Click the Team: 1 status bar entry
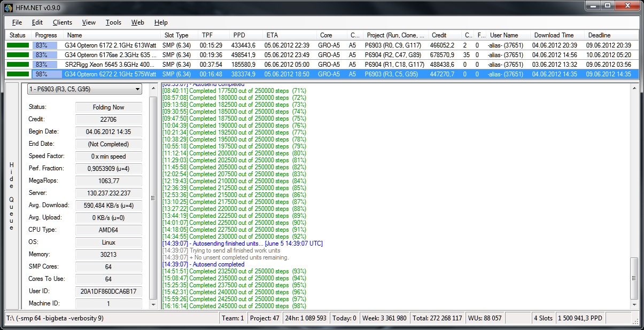This screenshot has height=330, width=644. click(232, 318)
